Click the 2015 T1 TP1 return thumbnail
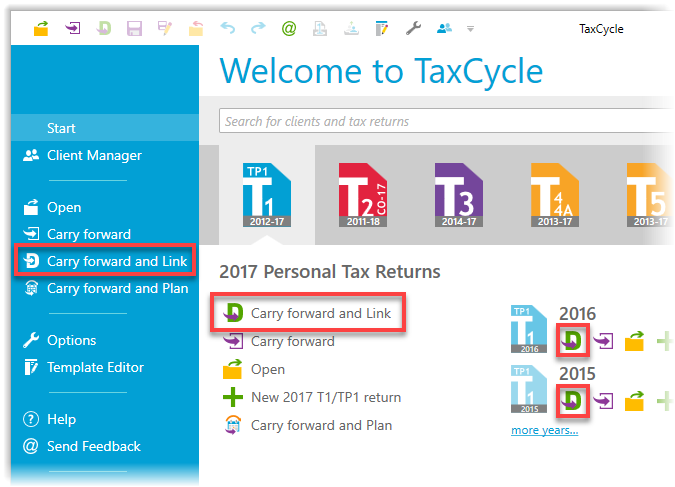 (529, 389)
